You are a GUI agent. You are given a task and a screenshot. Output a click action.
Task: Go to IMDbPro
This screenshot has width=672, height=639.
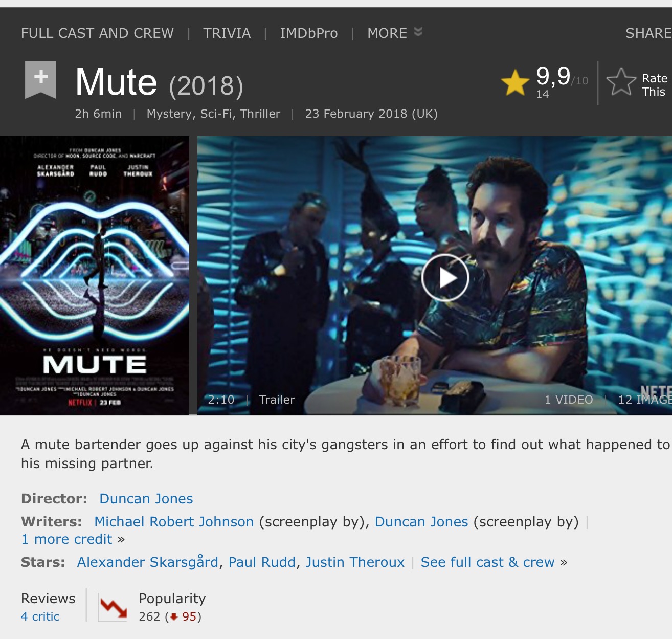pos(309,33)
